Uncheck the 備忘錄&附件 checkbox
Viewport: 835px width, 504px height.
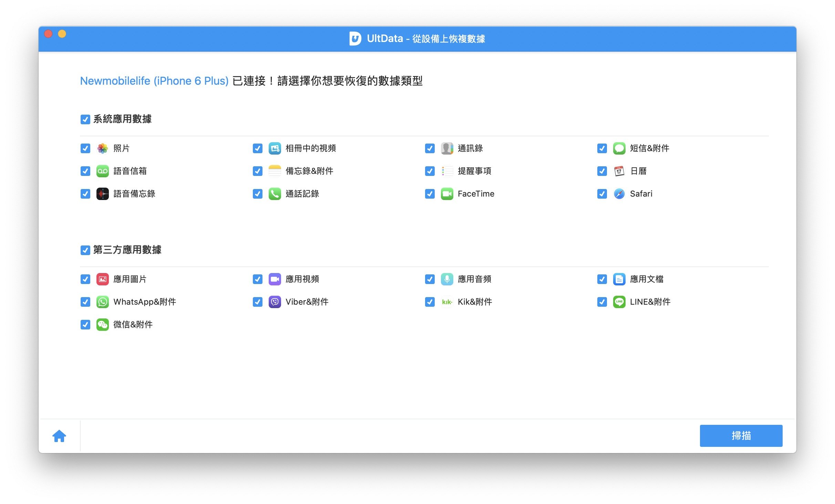point(257,171)
